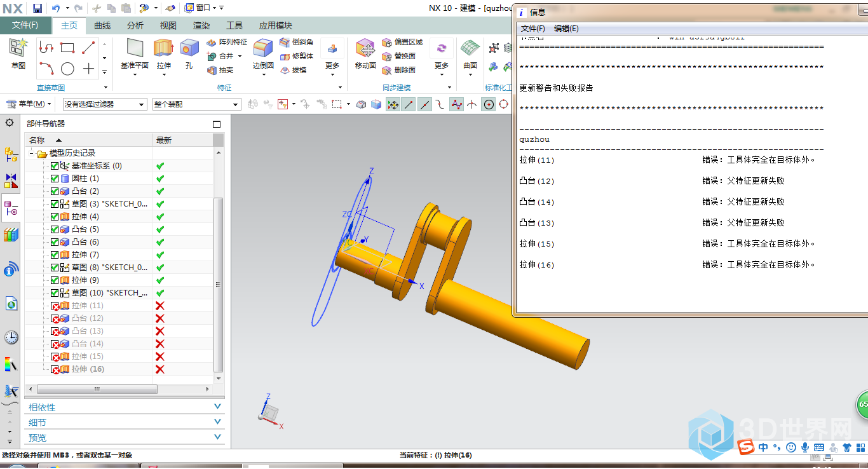Click the Delete Face (删除面) command
This screenshot has width=868, height=469.
tap(399, 70)
